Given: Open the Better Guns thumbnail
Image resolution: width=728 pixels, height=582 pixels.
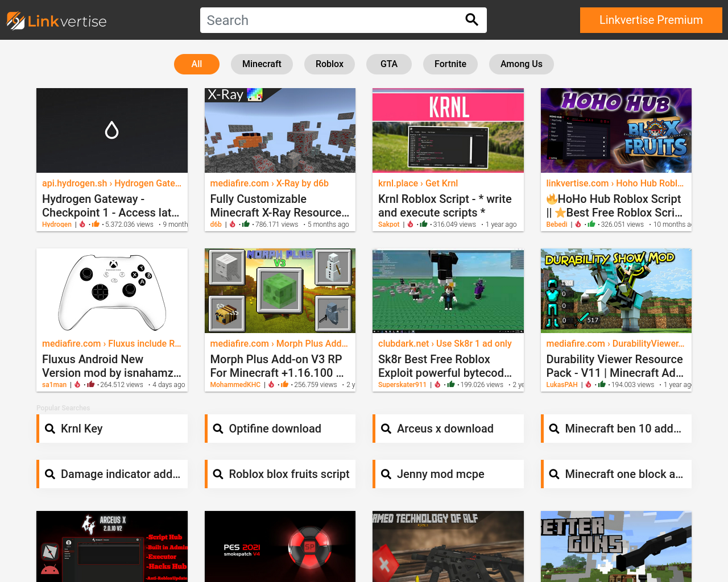Looking at the screenshot, I should pos(616,546).
